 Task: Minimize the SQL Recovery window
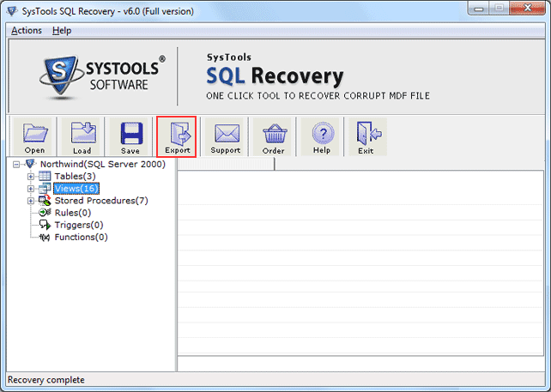[x=478, y=9]
